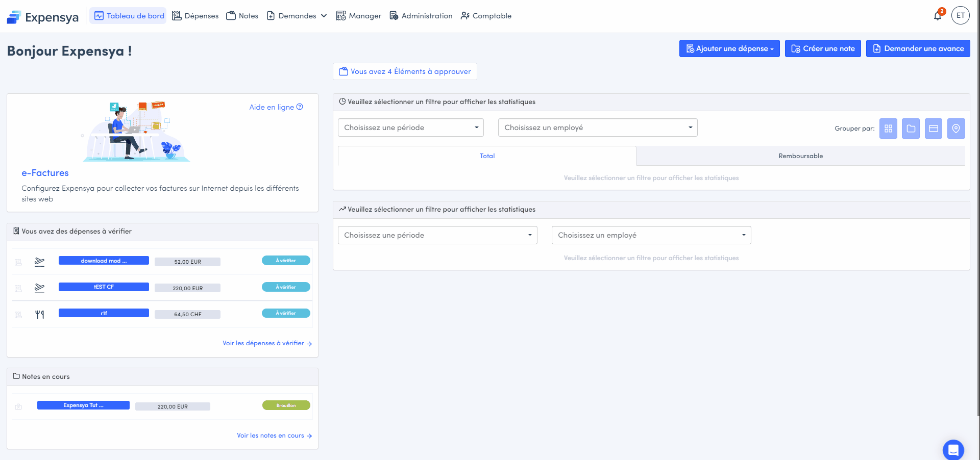
Task: Click À vérifier badge on 64,50 CHF row
Action: pos(286,313)
